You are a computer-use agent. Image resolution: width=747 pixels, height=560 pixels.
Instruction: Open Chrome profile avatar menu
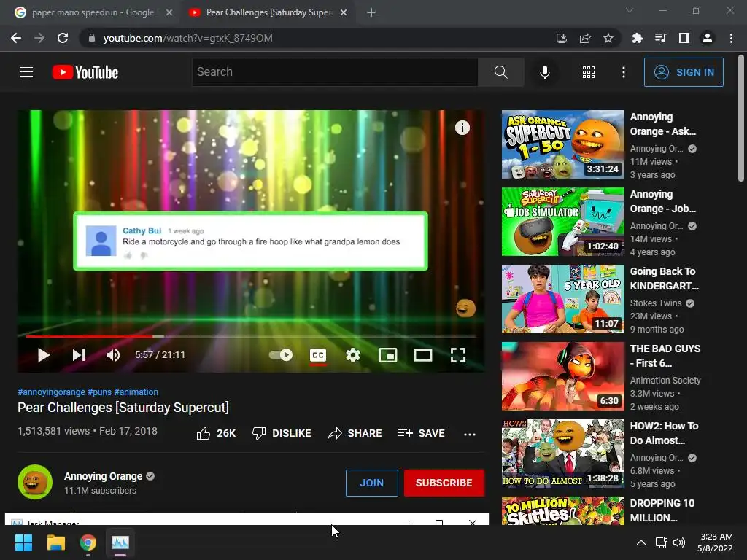pyautogui.click(x=708, y=38)
